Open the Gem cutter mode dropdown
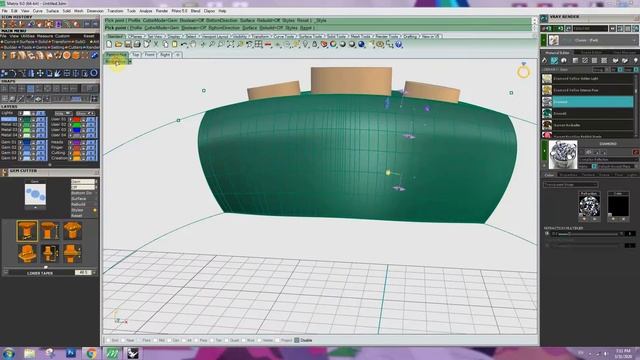 (x=84, y=182)
